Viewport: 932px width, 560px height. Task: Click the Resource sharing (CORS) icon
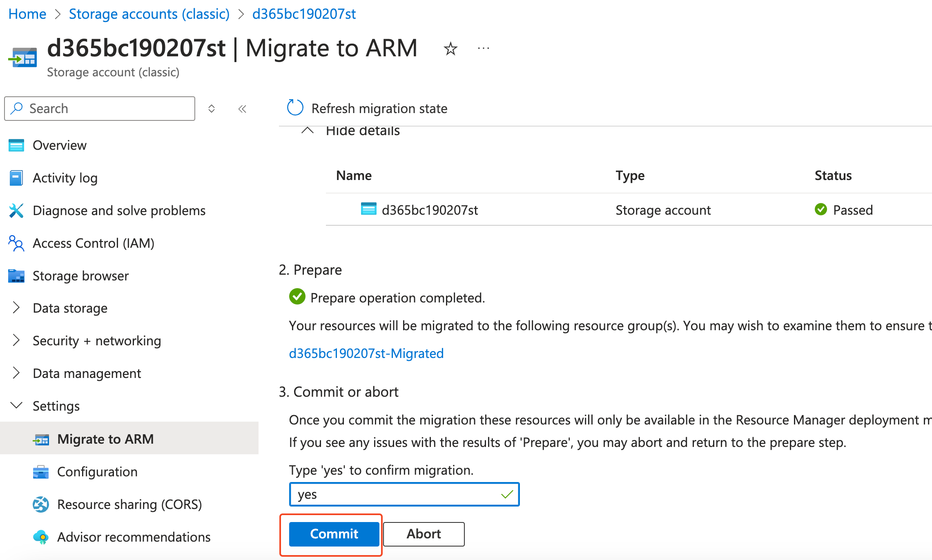[41, 504]
